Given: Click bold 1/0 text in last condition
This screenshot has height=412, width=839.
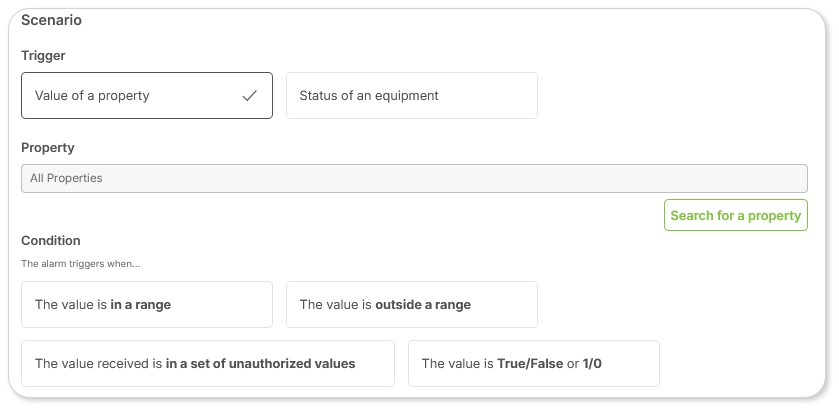Looking at the screenshot, I should (x=592, y=363).
